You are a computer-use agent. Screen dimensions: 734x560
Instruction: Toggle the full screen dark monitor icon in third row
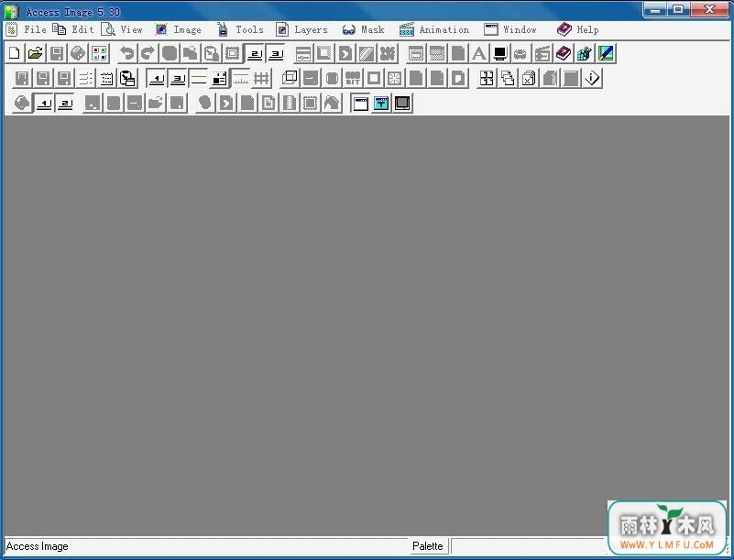click(402, 103)
